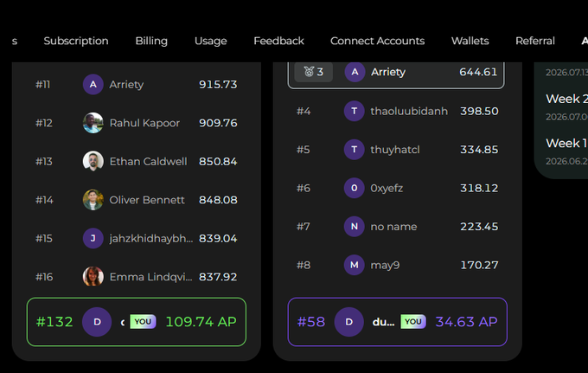Open the Week 2 entry
This screenshot has width=588, height=373.
(x=566, y=99)
